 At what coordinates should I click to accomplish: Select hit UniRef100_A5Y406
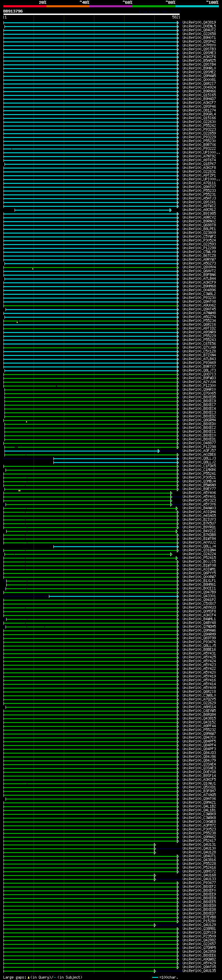(x=199, y=493)
